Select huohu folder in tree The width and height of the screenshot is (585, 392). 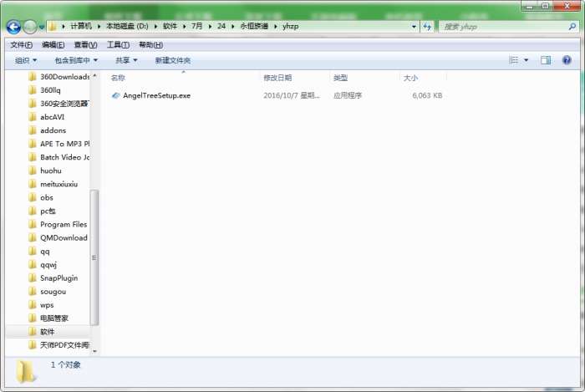click(x=45, y=171)
